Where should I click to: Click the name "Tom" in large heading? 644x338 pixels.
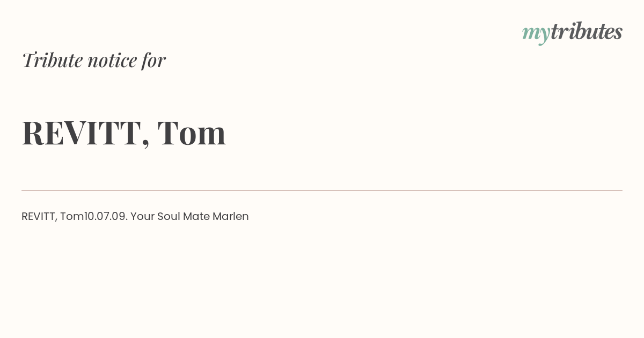pyautogui.click(x=192, y=133)
